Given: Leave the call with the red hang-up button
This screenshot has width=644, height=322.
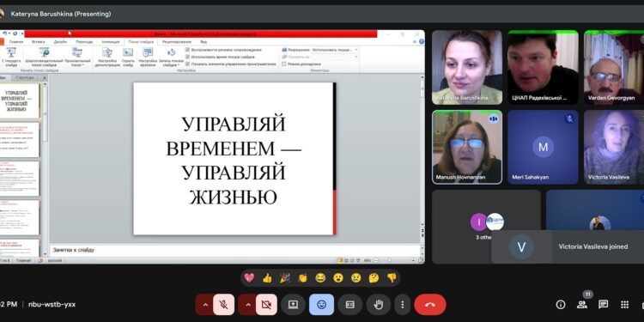Looking at the screenshot, I should (x=429, y=304).
